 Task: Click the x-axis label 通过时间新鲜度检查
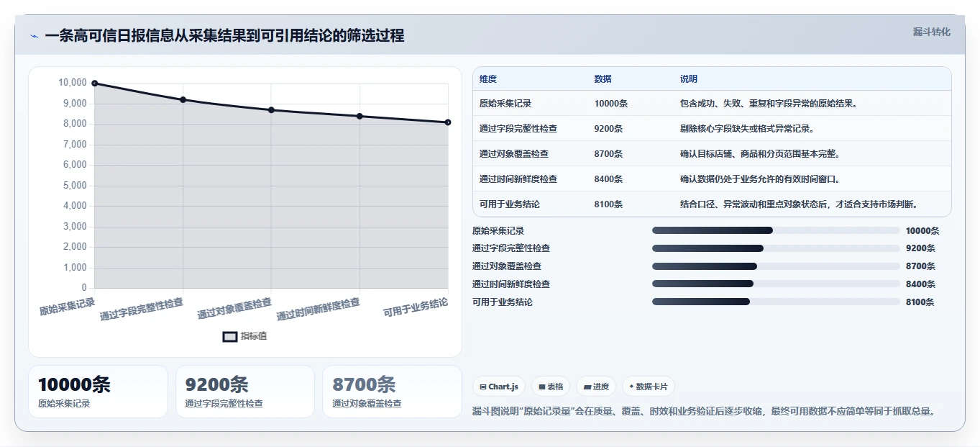[319, 310]
